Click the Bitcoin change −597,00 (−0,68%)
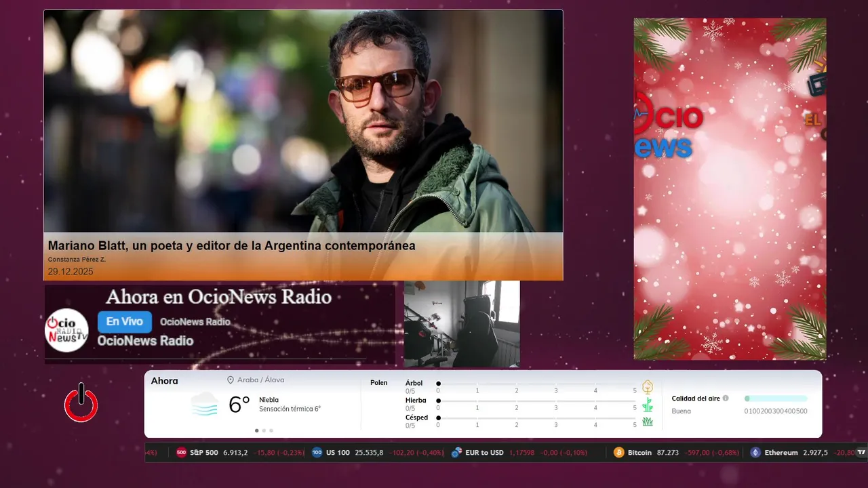The image size is (868, 488). [712, 453]
